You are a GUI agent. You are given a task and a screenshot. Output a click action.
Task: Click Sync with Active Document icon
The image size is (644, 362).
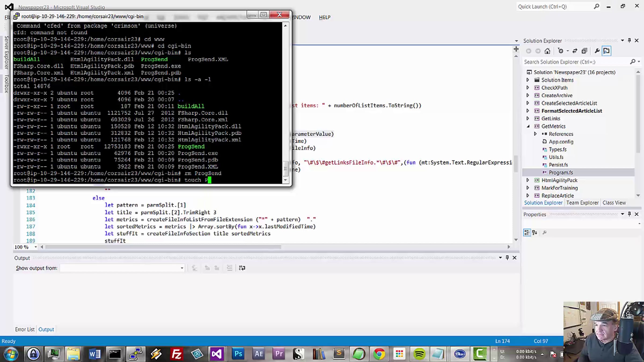pos(575,51)
